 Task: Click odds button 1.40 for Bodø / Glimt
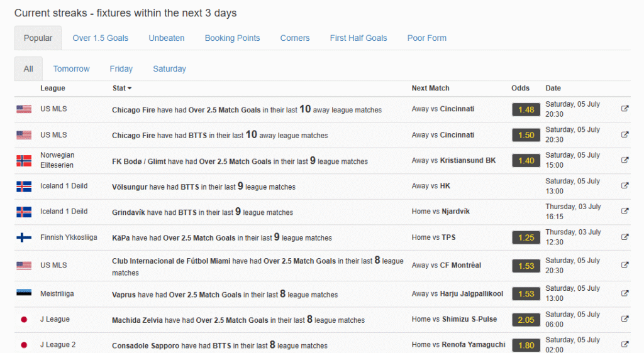point(526,161)
